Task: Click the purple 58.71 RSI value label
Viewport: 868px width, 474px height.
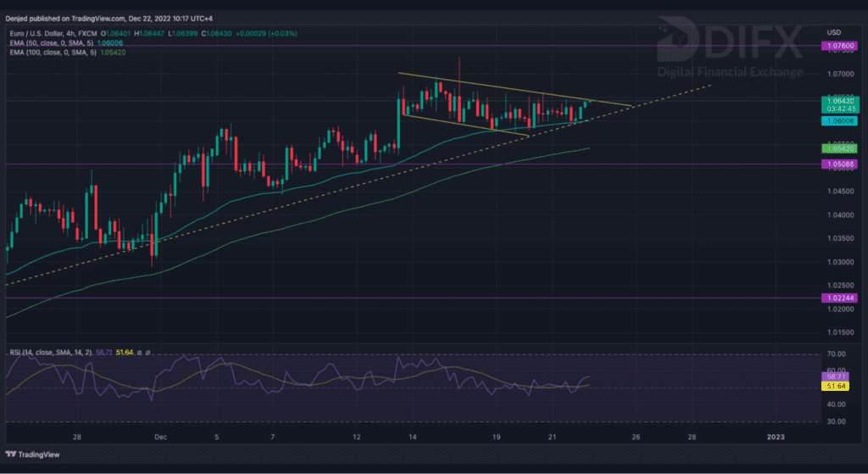Action: point(837,374)
